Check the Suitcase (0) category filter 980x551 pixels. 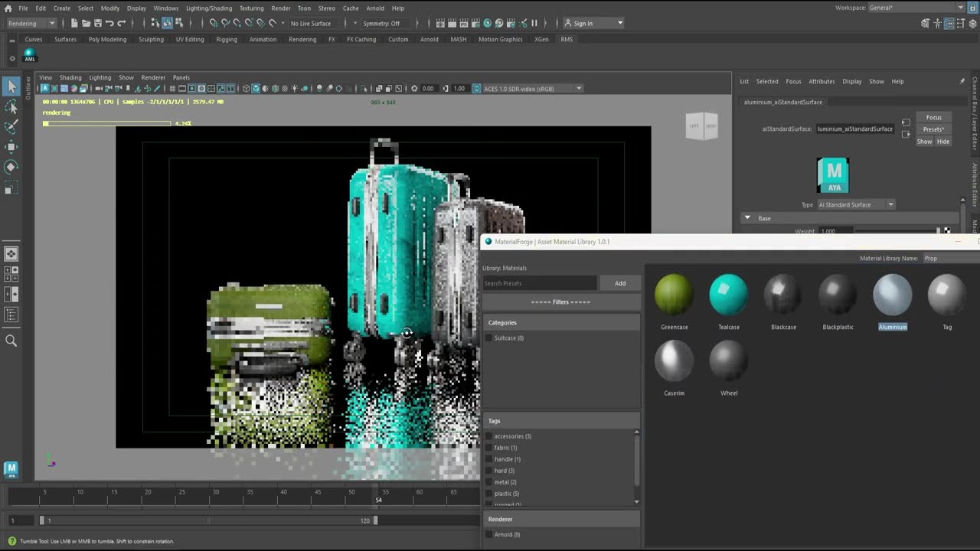click(489, 337)
